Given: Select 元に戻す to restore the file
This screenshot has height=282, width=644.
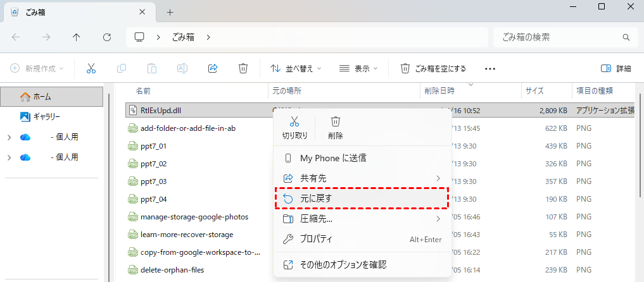Looking at the screenshot, I should click(x=362, y=199).
